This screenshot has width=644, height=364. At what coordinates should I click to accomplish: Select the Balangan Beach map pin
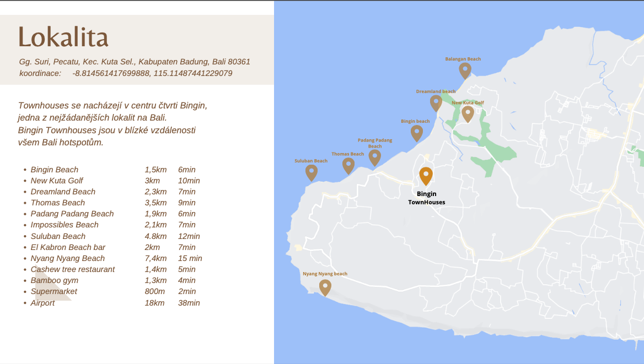465,70
